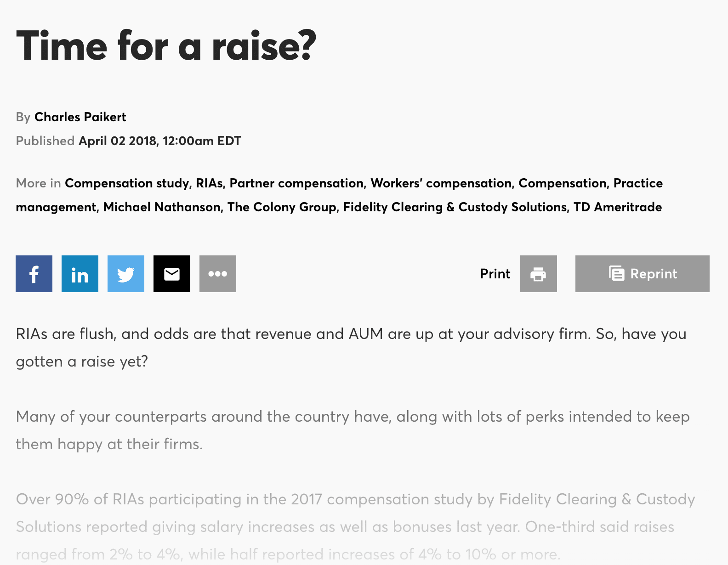Expand more sharing options menu
The height and width of the screenshot is (565, 728).
(217, 274)
